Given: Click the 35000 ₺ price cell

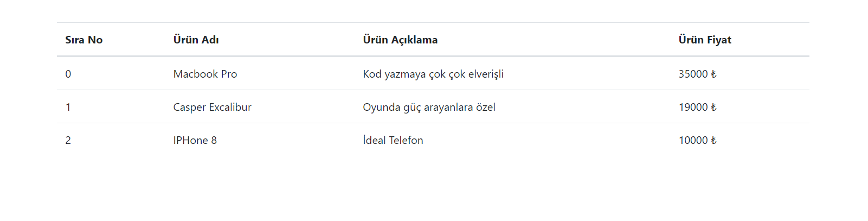Looking at the screenshot, I should (x=698, y=74).
